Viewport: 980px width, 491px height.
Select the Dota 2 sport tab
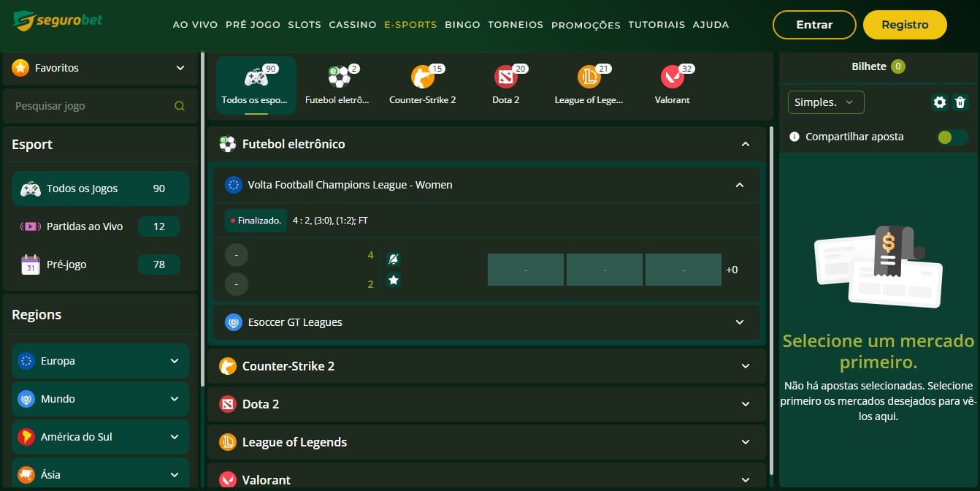click(506, 85)
